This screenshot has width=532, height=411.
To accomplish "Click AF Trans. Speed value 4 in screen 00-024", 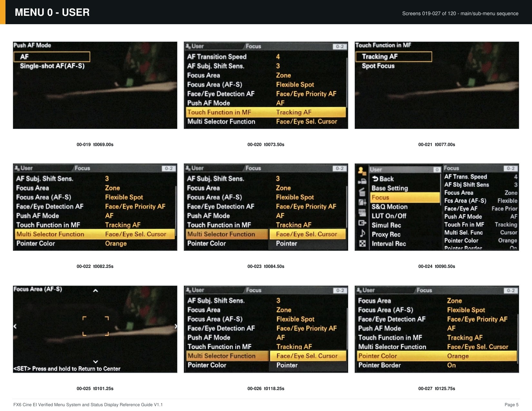I will tap(516, 177).
